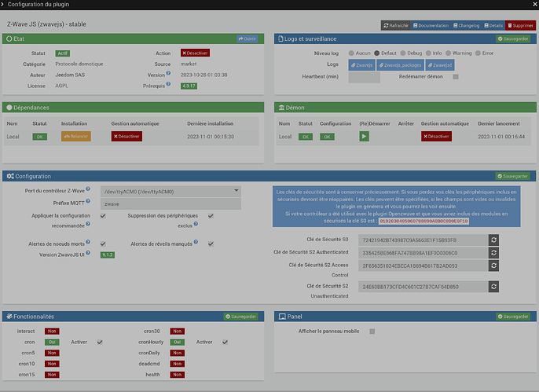This screenshot has width=539, height=392.
Task: Toggle the Activer checkbox for cronHourly
Action: pos(225,343)
